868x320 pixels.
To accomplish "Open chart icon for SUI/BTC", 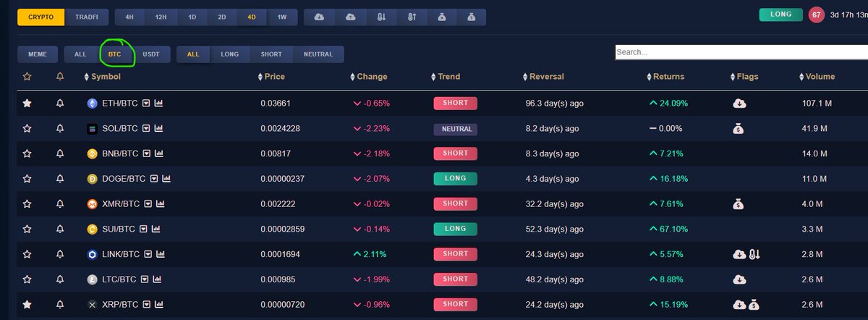I will click(x=156, y=229).
